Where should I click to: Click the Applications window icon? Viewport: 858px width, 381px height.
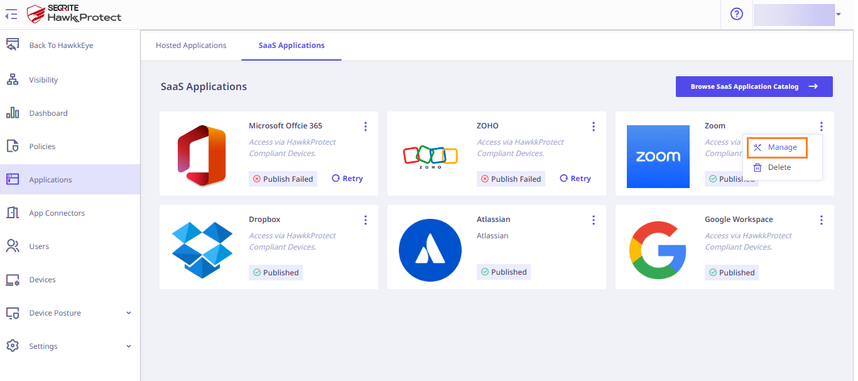pos(12,179)
